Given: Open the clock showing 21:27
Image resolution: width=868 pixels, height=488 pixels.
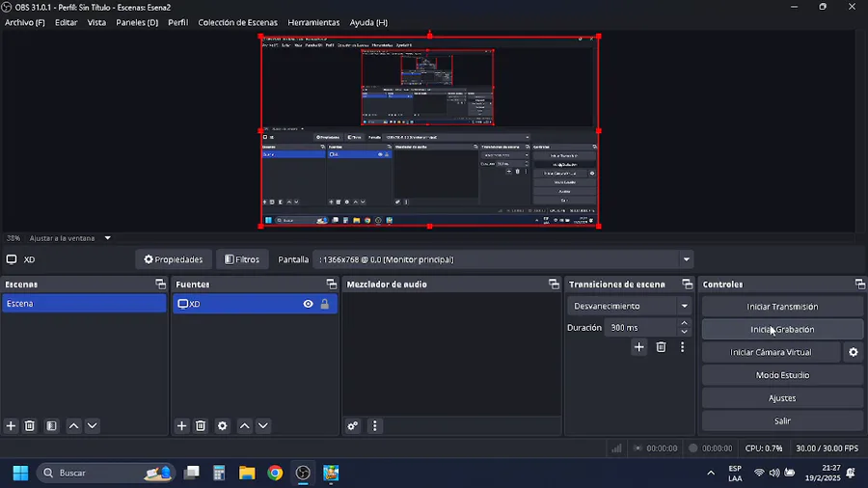Looking at the screenshot, I should point(822,474).
